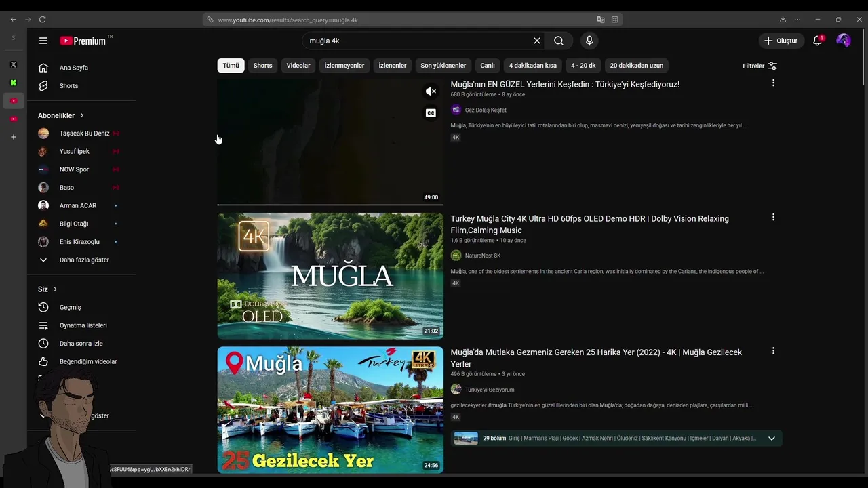
Task: Select the İzlenmeyenler filter chip
Action: [x=344, y=66]
